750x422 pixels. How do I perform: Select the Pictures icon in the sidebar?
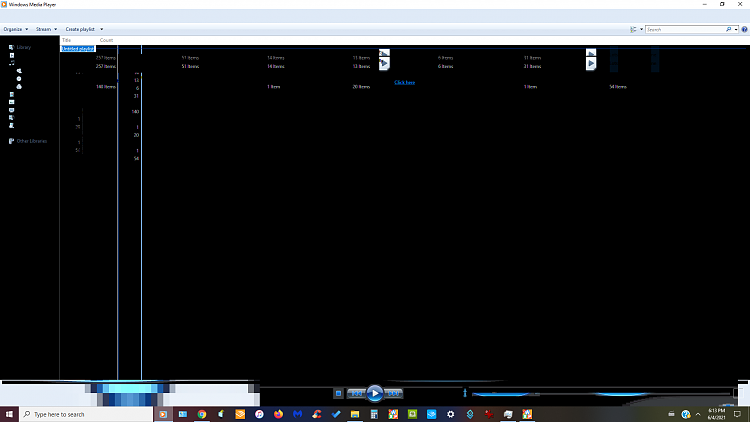tap(12, 102)
